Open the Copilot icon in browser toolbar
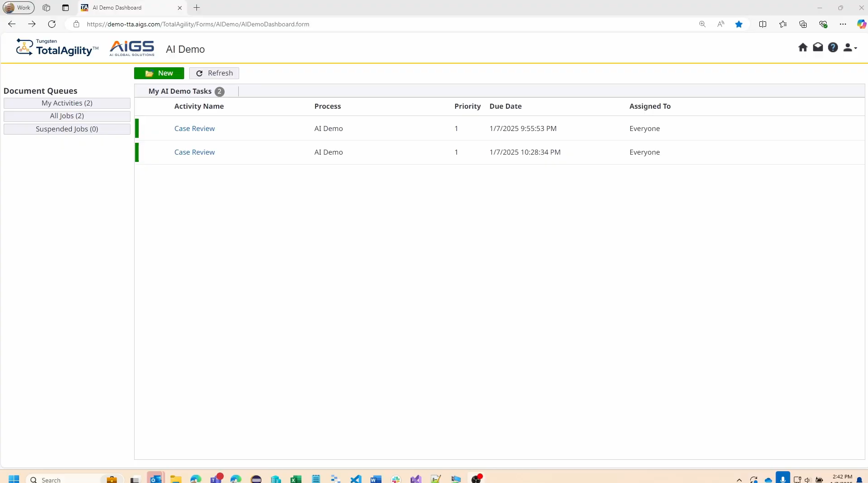 point(861,24)
